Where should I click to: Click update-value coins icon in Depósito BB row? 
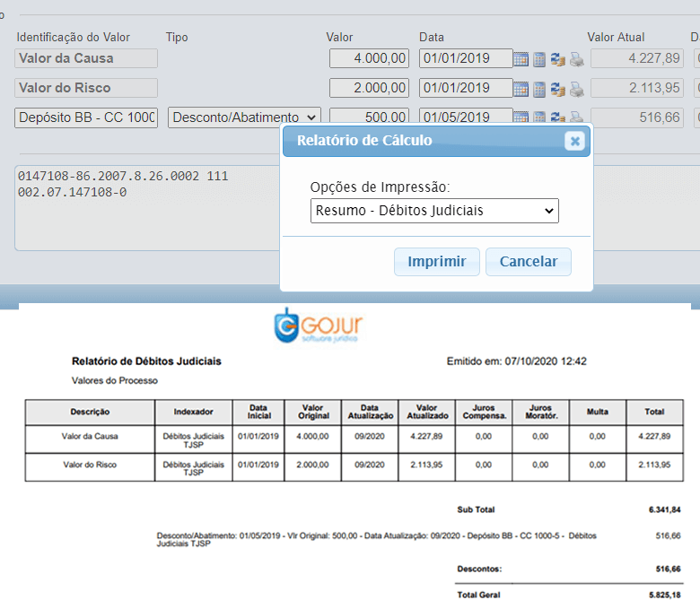click(x=557, y=117)
